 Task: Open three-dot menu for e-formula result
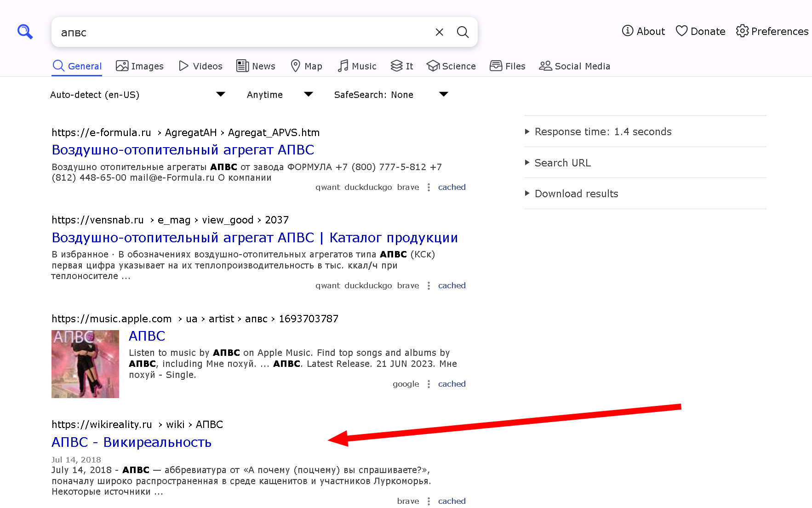(x=429, y=188)
